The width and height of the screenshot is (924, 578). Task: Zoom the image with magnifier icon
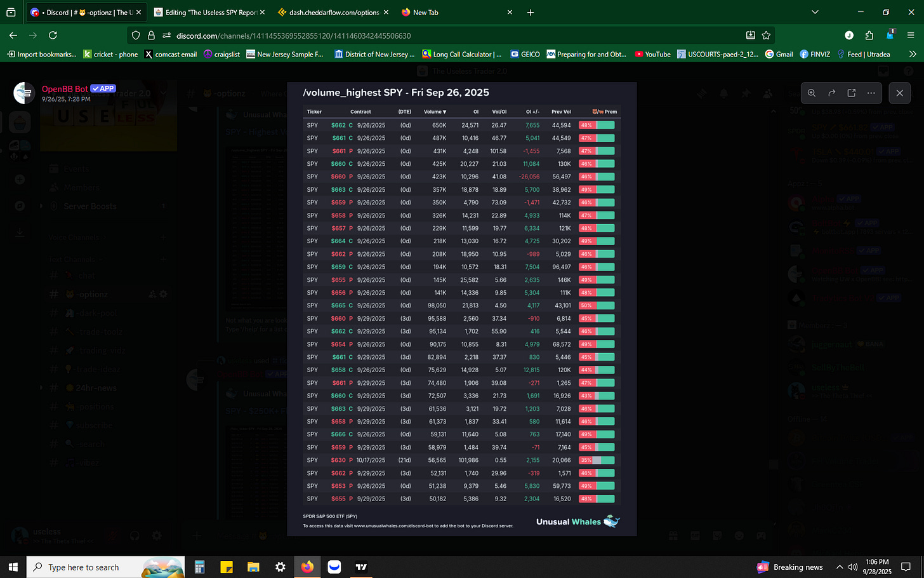coord(812,93)
